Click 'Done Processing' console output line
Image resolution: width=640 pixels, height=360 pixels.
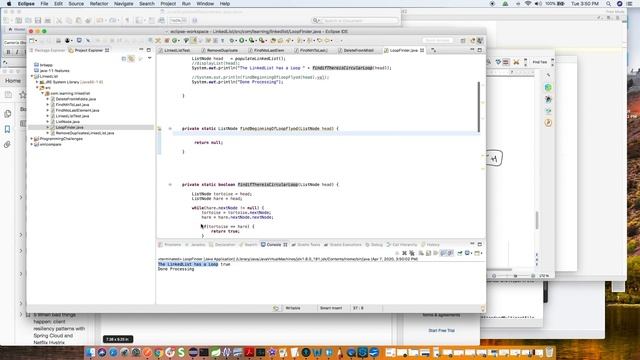[176, 269]
